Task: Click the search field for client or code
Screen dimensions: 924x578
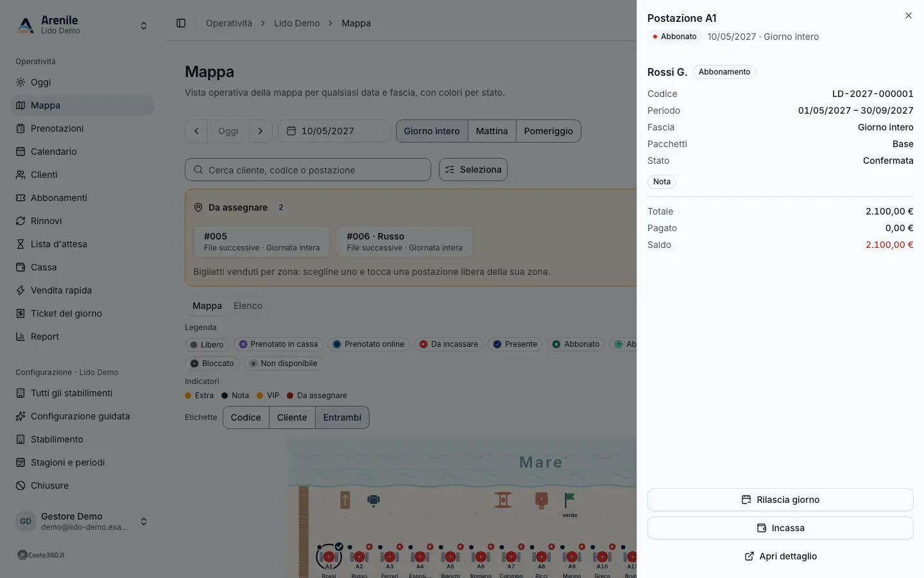Action: point(308,170)
